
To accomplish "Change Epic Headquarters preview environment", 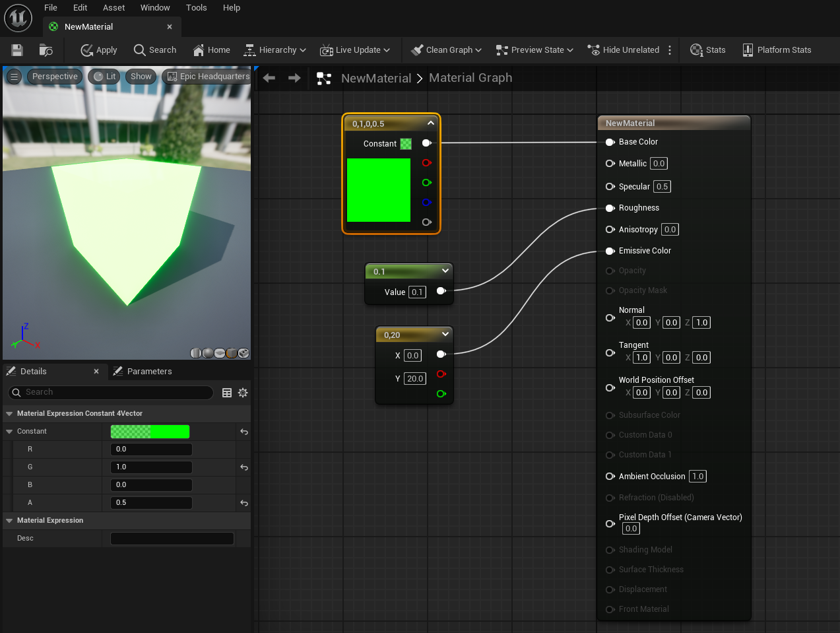I will tap(208, 77).
